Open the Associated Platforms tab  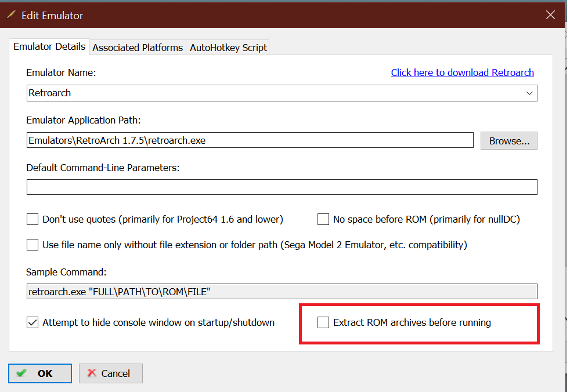pyautogui.click(x=138, y=48)
